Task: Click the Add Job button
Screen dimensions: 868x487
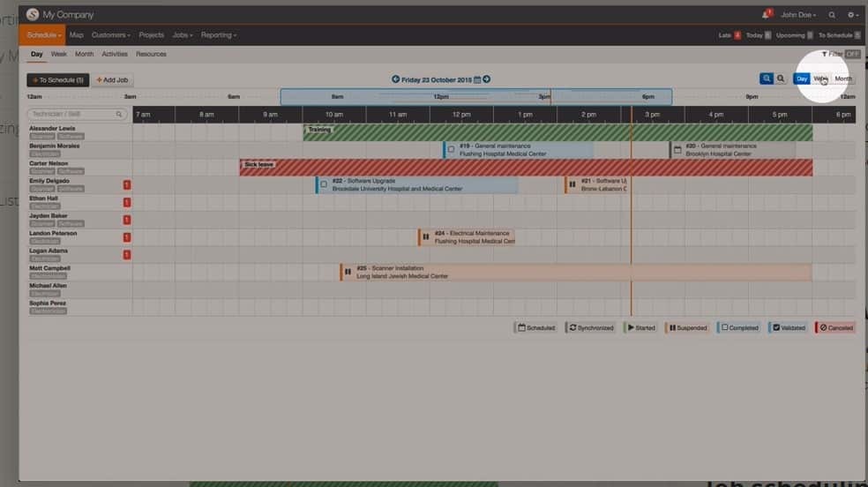Action: pyautogui.click(x=113, y=80)
